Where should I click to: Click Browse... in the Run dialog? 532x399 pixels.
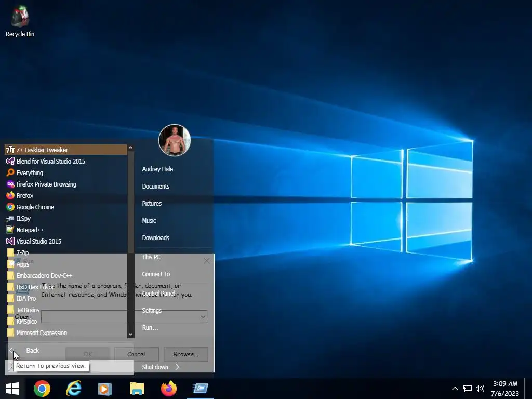[185, 354]
